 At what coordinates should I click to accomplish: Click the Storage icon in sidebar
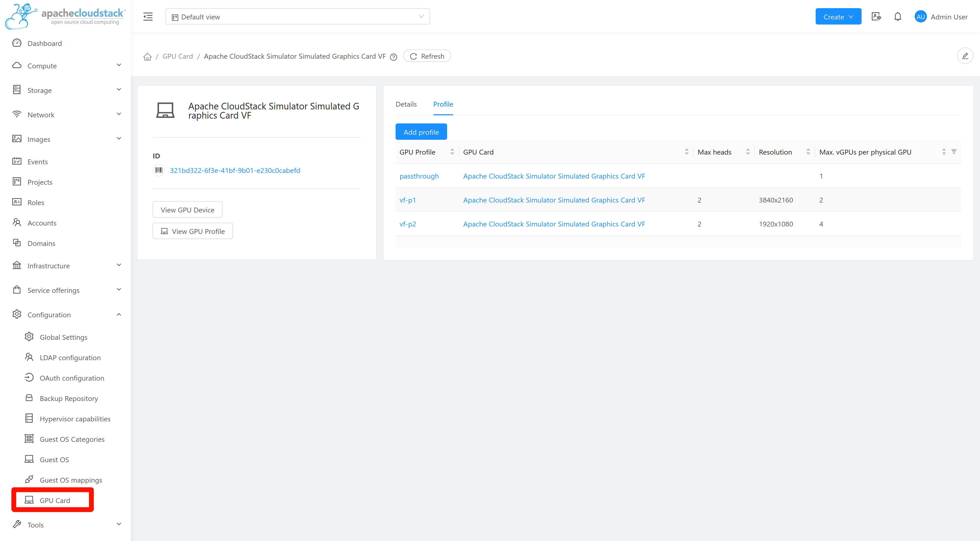point(17,90)
